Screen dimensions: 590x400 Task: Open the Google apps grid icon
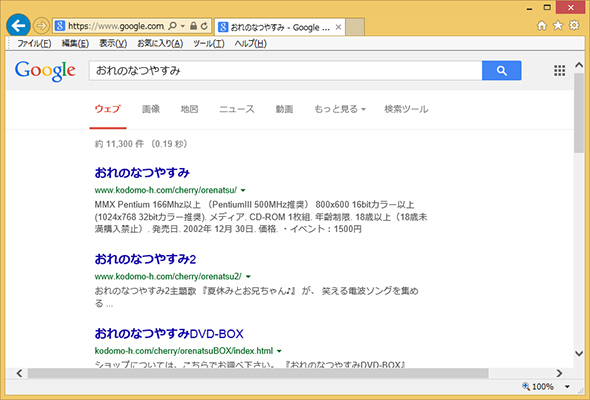tap(560, 70)
